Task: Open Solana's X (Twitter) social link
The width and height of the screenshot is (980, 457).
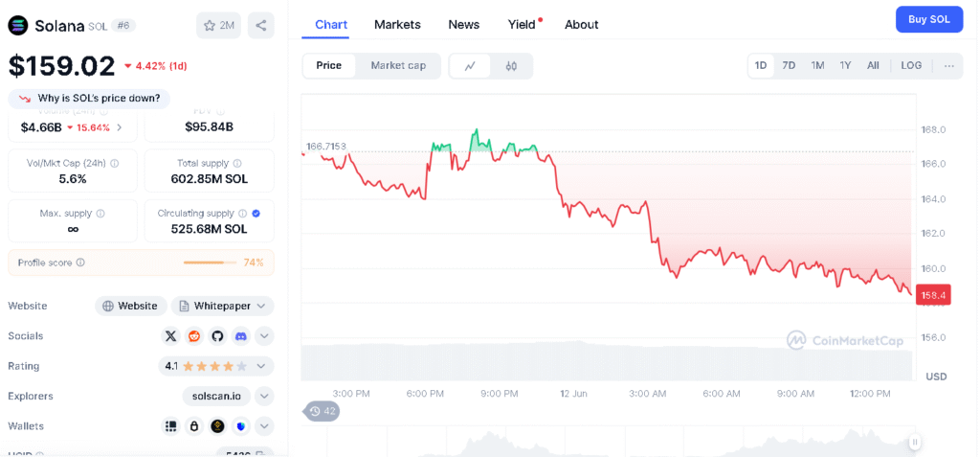Action: (170, 336)
